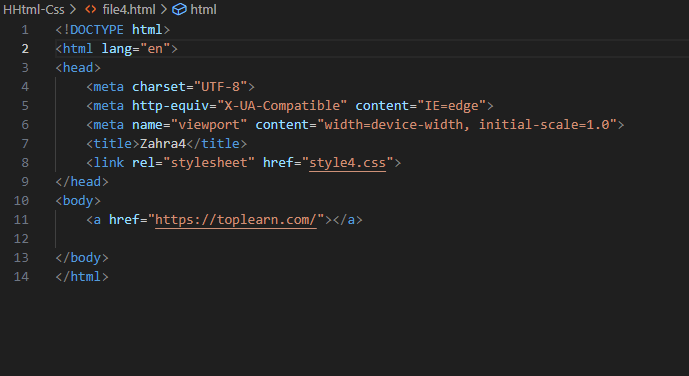The height and width of the screenshot is (376, 689).
Task: Click line number 11 in gutter
Action: [x=21, y=220]
